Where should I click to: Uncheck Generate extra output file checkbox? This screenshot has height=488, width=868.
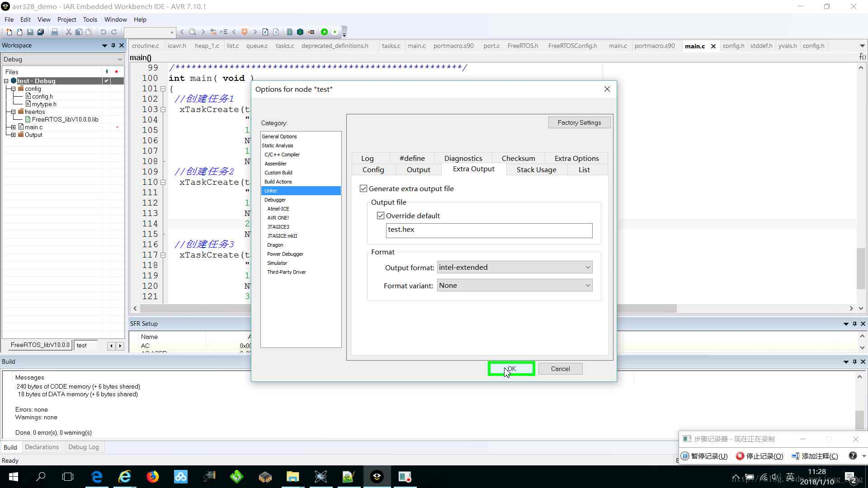[x=363, y=188]
